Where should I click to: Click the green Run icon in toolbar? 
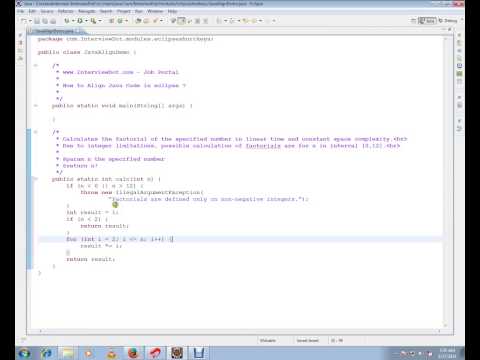click(80, 21)
